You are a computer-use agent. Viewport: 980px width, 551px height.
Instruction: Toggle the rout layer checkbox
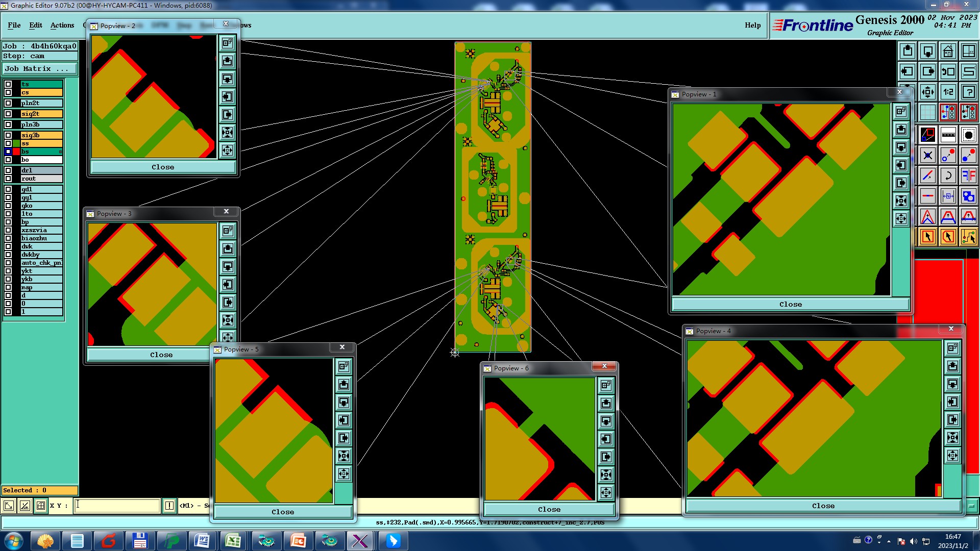click(x=8, y=179)
